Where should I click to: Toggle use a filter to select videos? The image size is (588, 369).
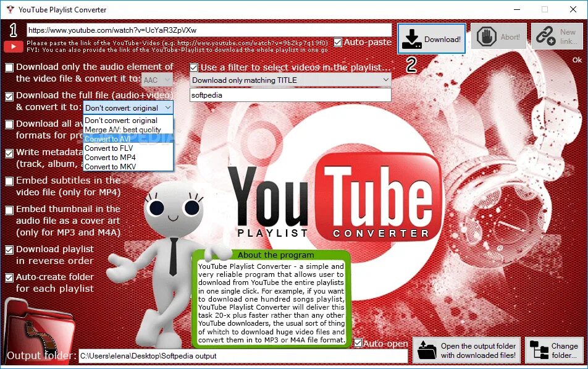pyautogui.click(x=194, y=67)
